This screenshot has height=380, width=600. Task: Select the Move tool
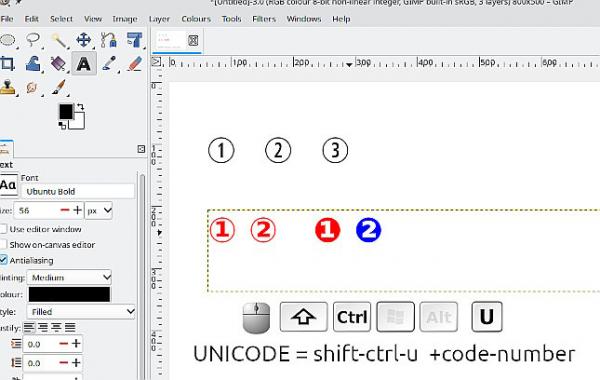tap(83, 40)
